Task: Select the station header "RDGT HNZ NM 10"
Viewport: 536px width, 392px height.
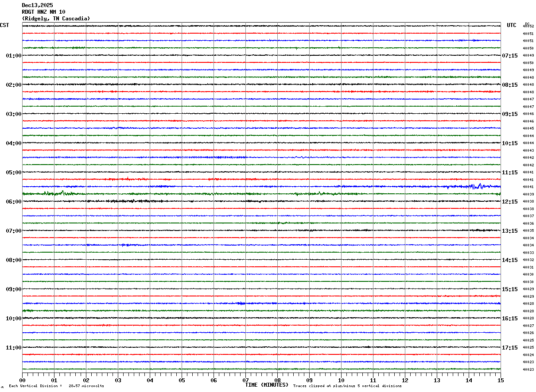Action: click(x=43, y=12)
